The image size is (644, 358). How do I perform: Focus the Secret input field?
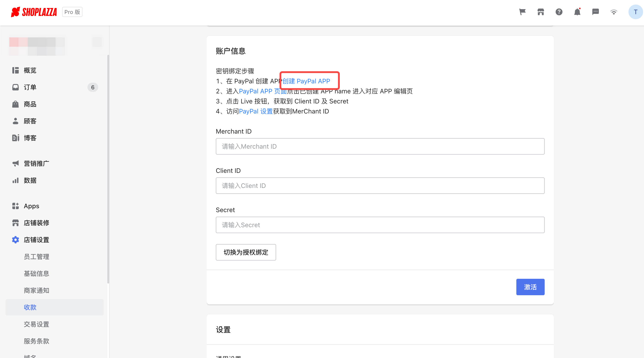tap(380, 225)
